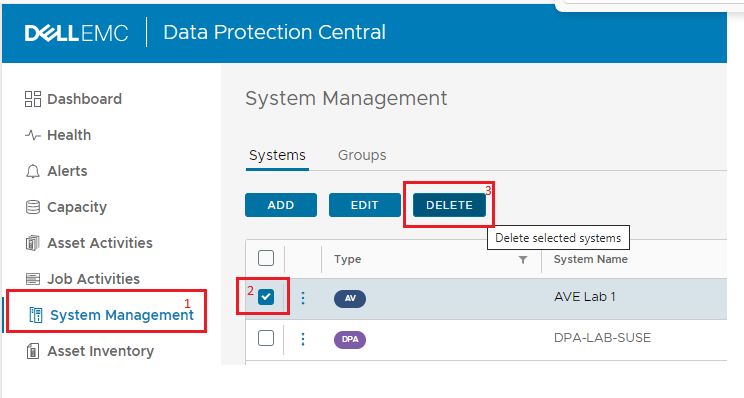
Task: Click the Type column header
Action: point(347,259)
